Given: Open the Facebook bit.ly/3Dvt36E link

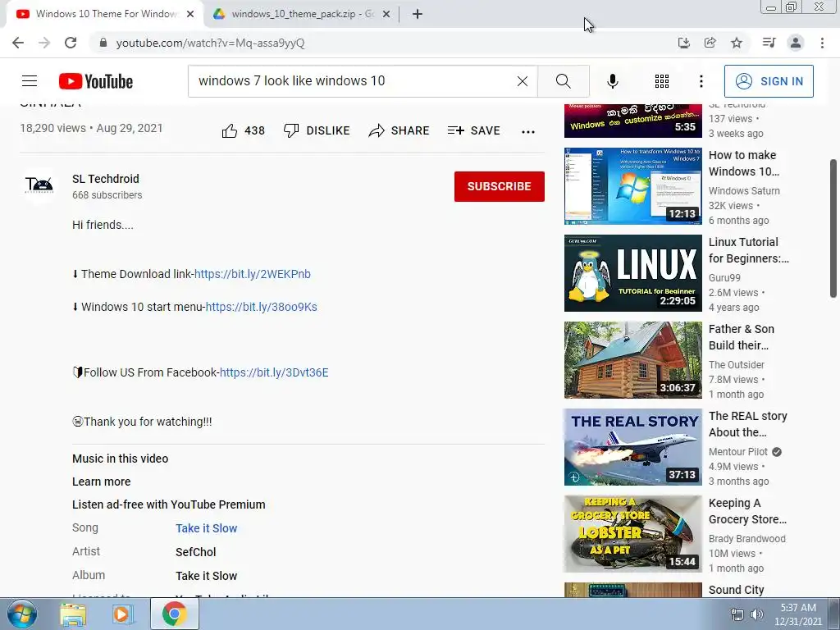Looking at the screenshot, I should click(274, 372).
